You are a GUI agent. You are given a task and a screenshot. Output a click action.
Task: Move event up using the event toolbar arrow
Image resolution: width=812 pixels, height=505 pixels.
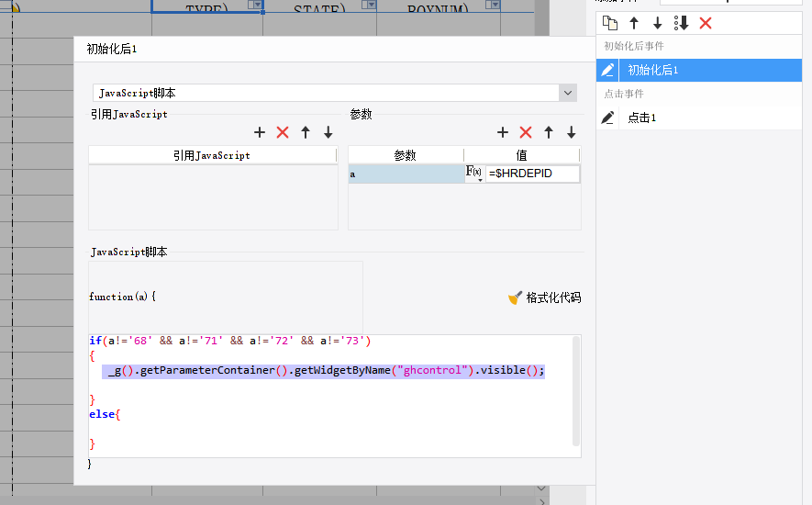pyautogui.click(x=634, y=23)
